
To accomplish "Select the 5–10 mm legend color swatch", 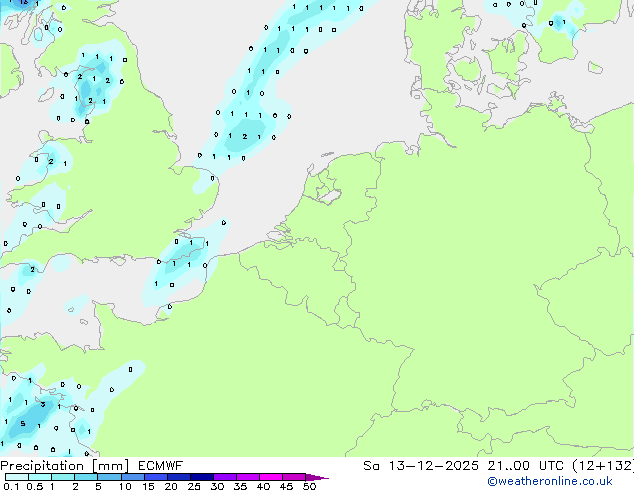I will tap(110, 477).
